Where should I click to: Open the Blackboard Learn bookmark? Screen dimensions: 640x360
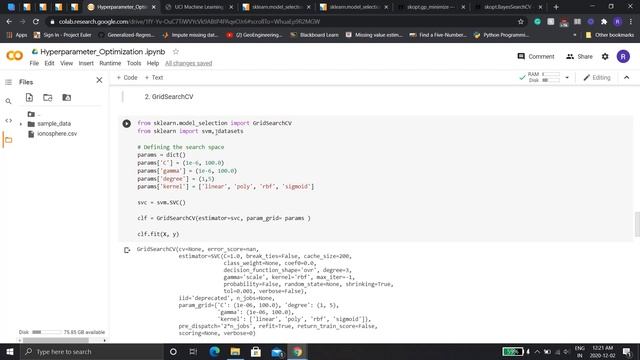point(314,35)
